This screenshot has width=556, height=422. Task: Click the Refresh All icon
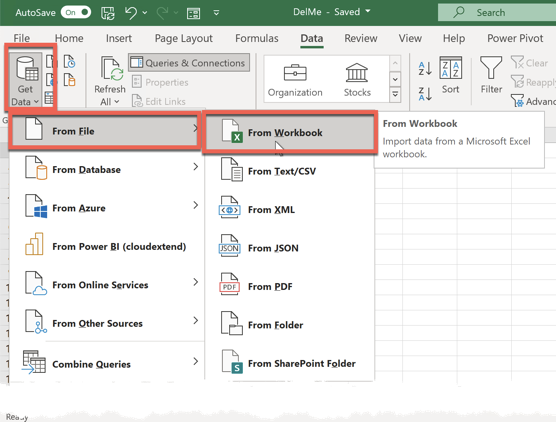111,69
